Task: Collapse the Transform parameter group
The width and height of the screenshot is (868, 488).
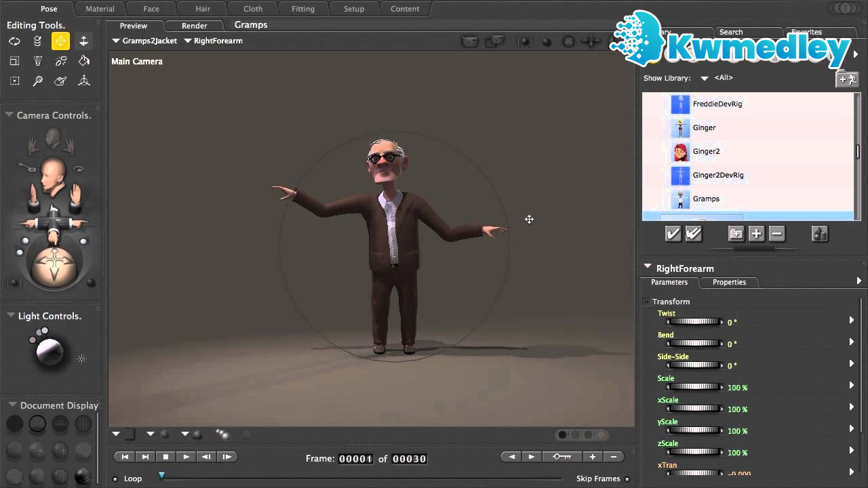Action: 647,302
